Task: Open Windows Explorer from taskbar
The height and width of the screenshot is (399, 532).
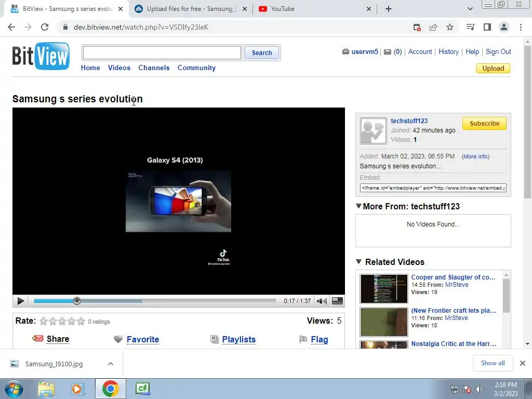Action: pyautogui.click(x=46, y=389)
